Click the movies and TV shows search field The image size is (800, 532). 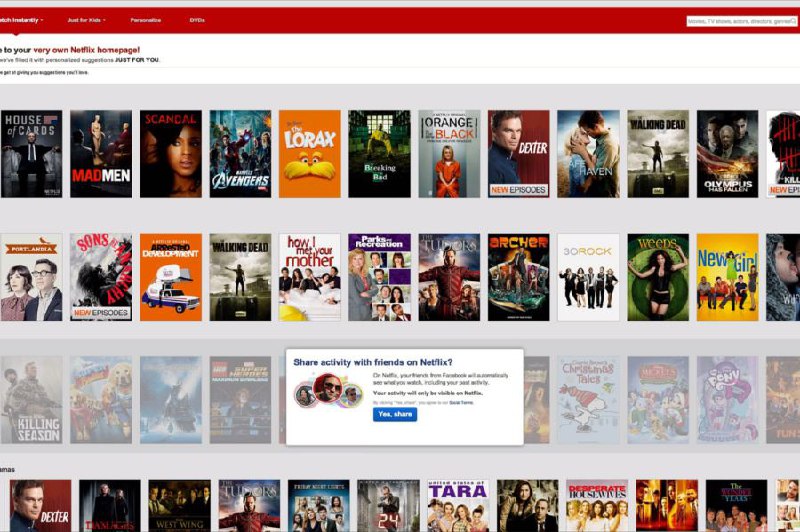tap(742, 21)
